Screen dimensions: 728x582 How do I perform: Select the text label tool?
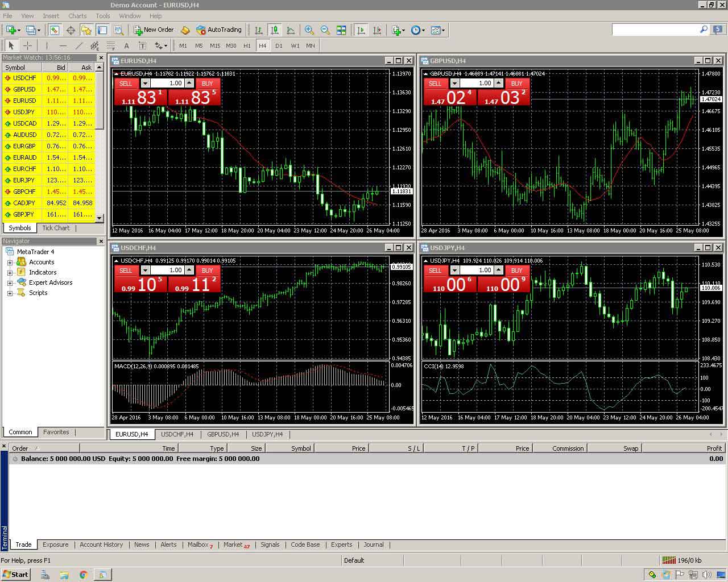(x=126, y=45)
